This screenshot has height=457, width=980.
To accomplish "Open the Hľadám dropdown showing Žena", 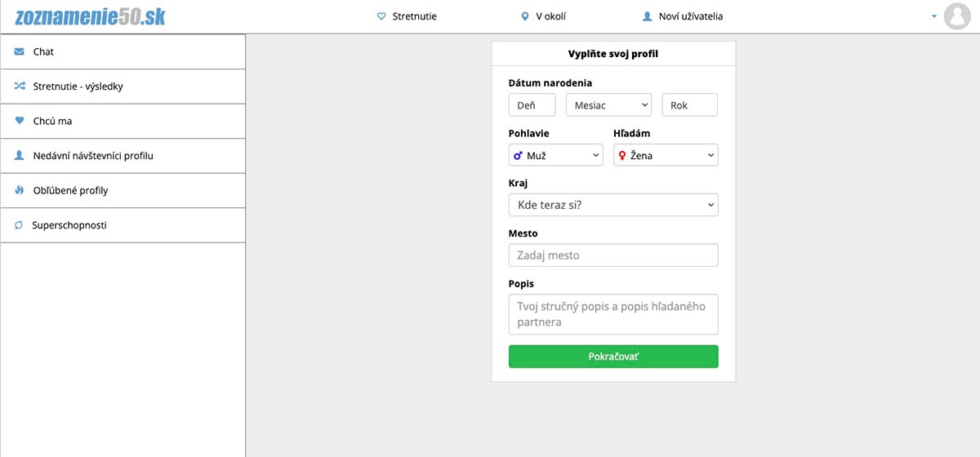I will [x=666, y=155].
